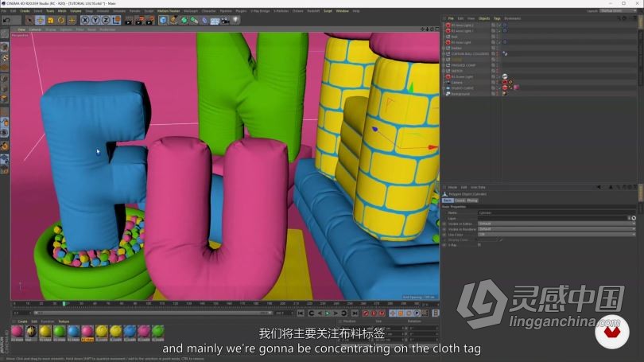Screen dimensions: 644x362
Task: Expand the CAPTAIN BALL COLLIDERS group
Action: coord(443,54)
